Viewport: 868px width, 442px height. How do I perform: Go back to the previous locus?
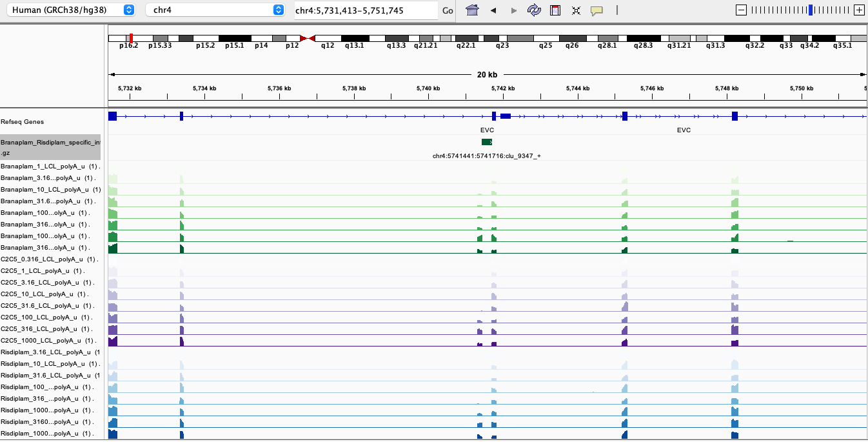pos(493,10)
